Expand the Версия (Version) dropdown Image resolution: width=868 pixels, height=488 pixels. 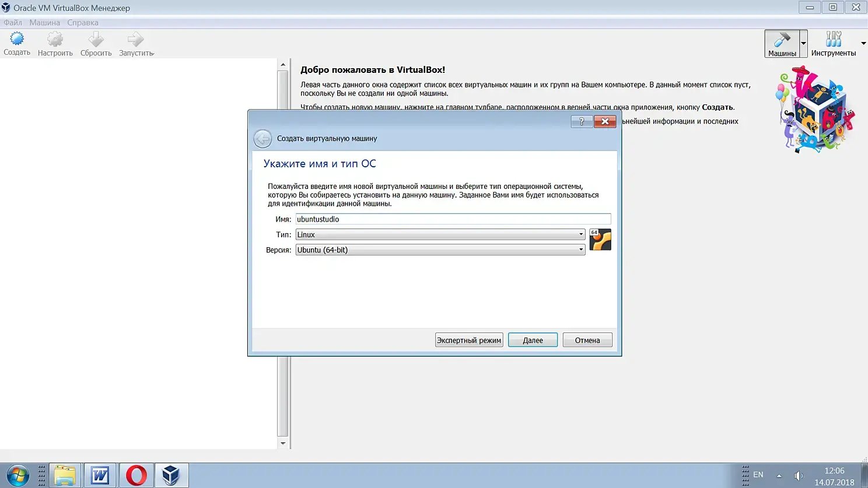[440, 250]
